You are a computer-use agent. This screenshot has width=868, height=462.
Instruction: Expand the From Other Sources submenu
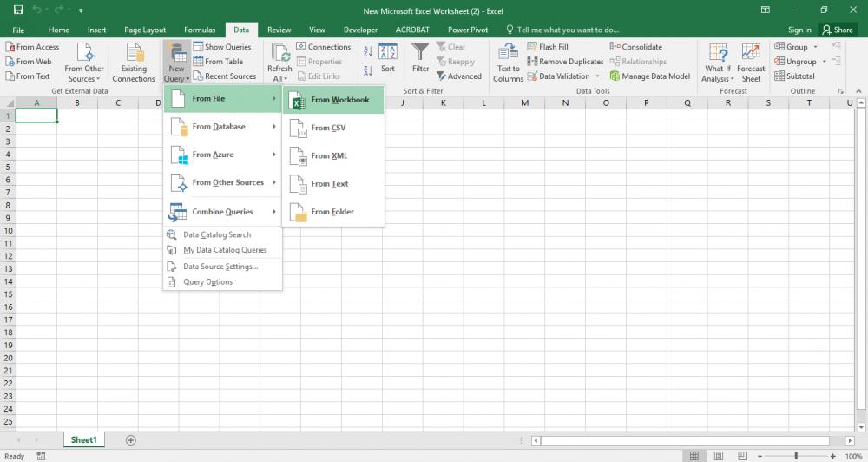222,183
